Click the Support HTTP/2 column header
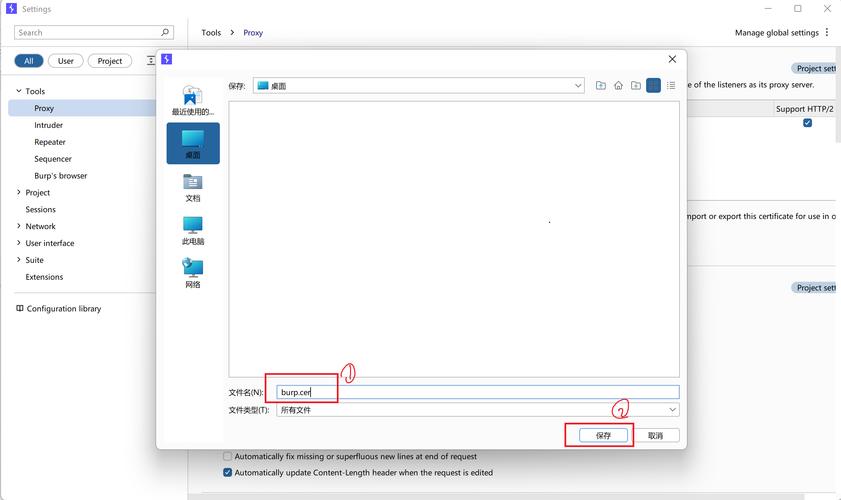The height and width of the screenshot is (500, 841). tap(804, 109)
